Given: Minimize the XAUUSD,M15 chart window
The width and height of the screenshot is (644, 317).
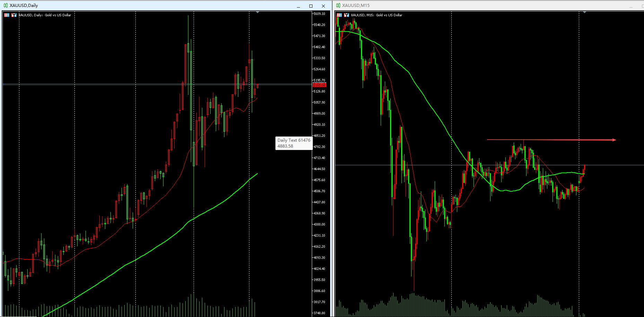Looking at the screenshot, I should pos(631,6).
